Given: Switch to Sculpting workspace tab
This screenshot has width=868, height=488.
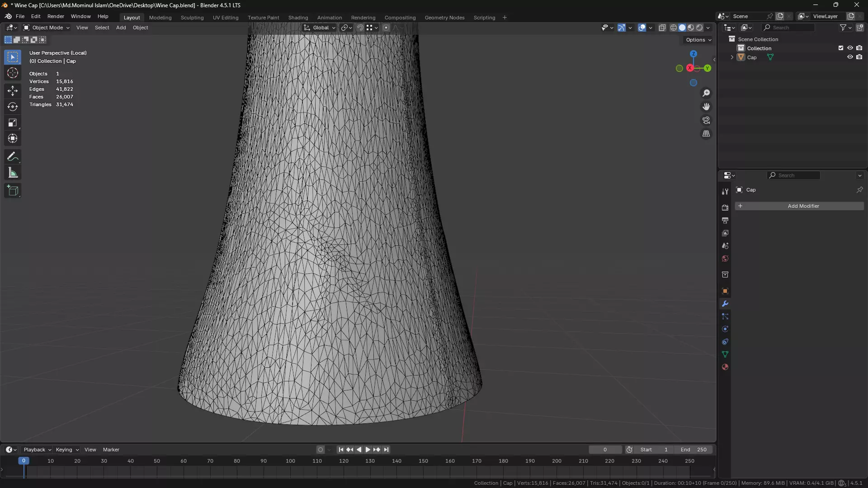Looking at the screenshot, I should [x=192, y=18].
